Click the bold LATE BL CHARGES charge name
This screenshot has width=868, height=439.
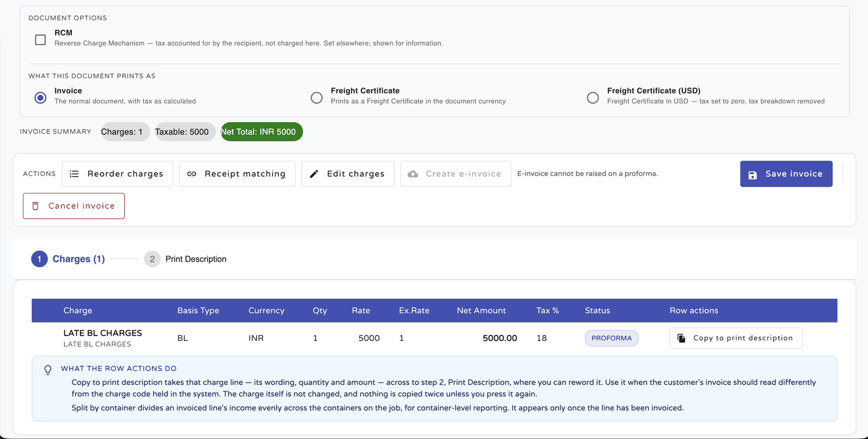point(103,333)
